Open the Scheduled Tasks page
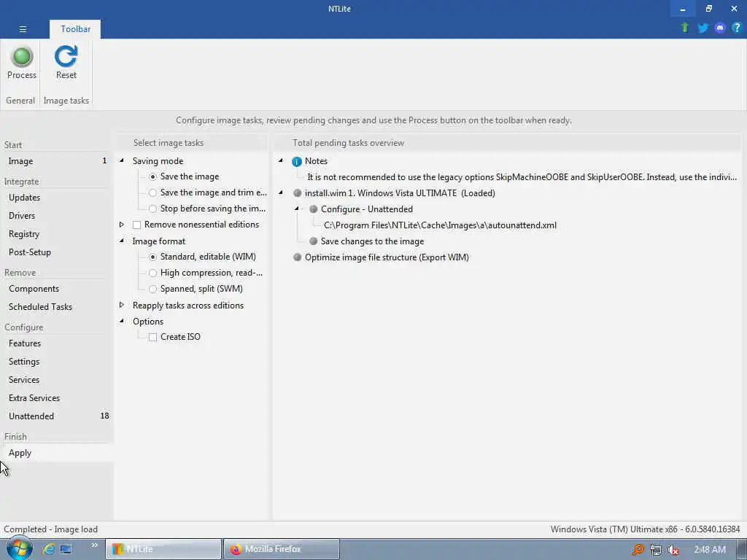The width and height of the screenshot is (747, 560). 57,307
